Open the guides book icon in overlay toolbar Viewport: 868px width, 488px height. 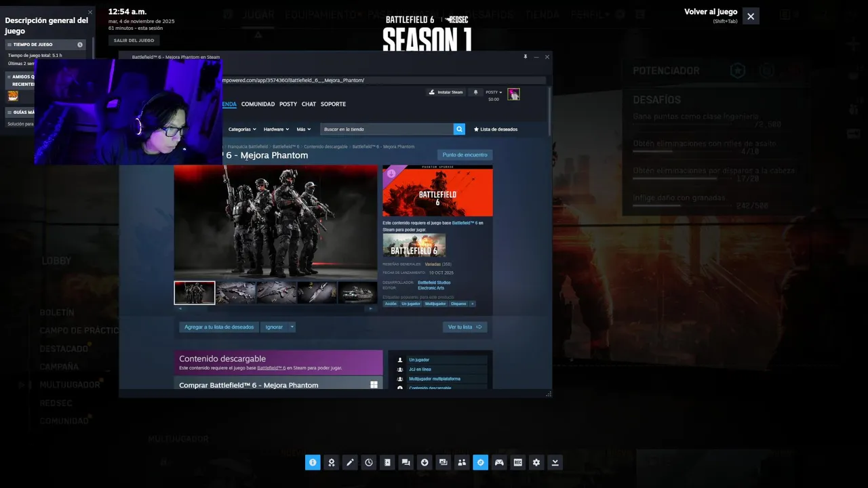click(387, 462)
